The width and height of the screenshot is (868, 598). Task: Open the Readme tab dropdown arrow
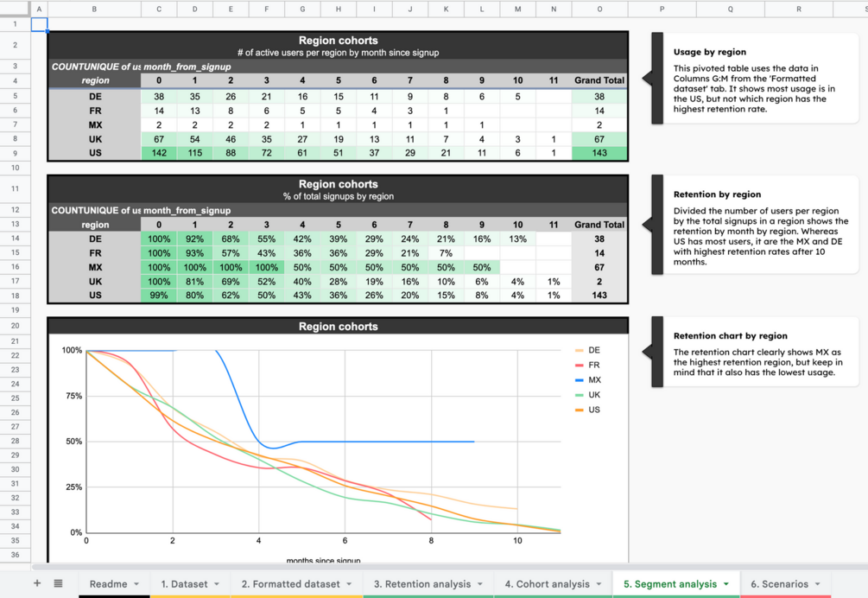click(136, 584)
